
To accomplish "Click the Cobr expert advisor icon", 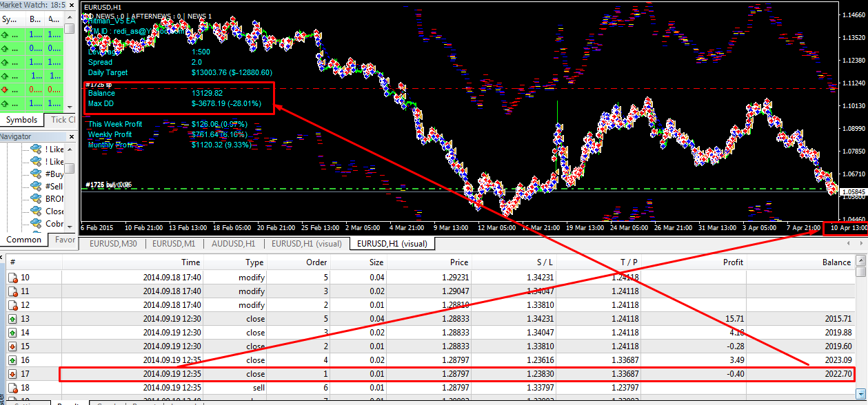I will point(36,223).
